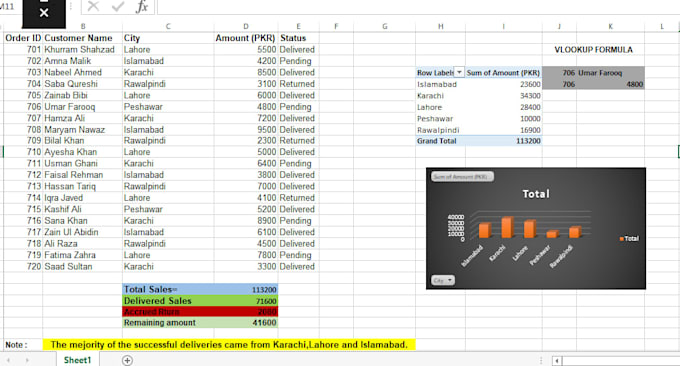This screenshot has width=680, height=366.
Task: Select the red Accrued Rturn cell
Action: pos(168,312)
